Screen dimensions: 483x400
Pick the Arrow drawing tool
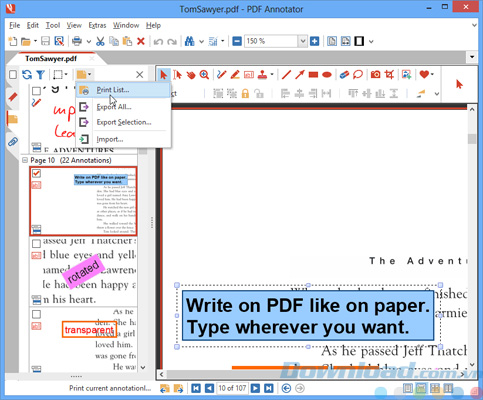(299, 74)
